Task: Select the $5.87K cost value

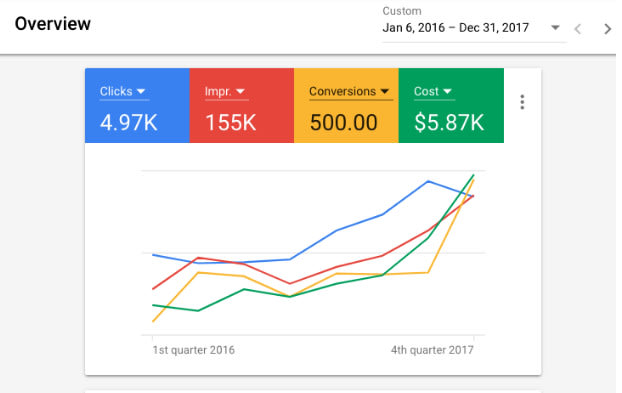Action: tap(449, 123)
